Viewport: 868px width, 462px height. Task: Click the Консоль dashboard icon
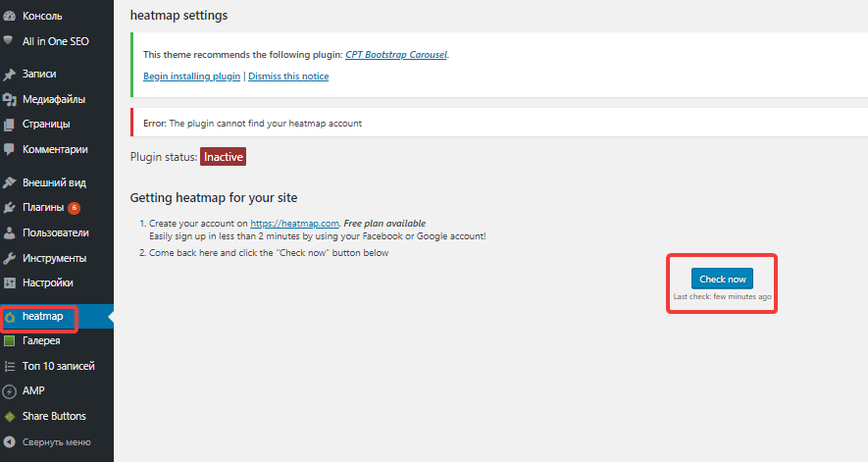[9, 16]
